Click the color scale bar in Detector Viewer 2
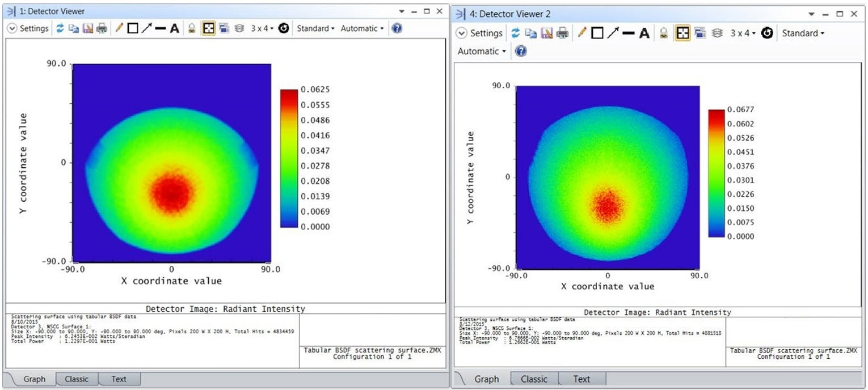Image resolution: width=868 pixels, height=390 pixels. (717, 173)
